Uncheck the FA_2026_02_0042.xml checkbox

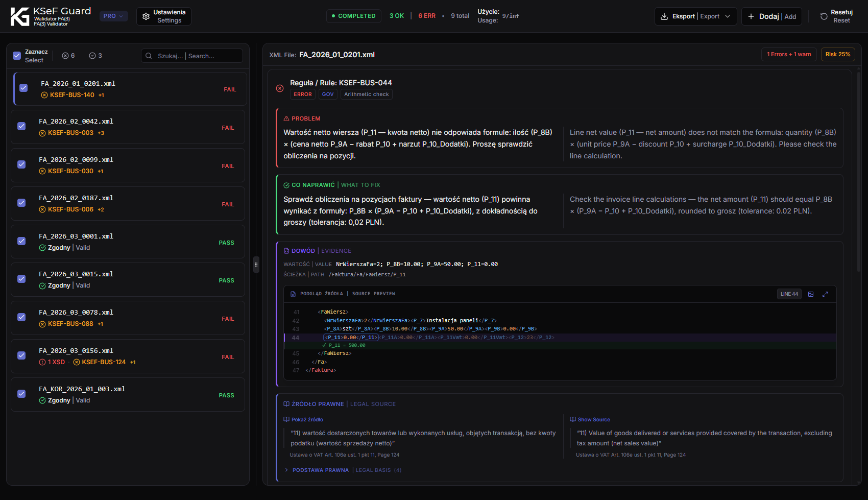[21, 126]
